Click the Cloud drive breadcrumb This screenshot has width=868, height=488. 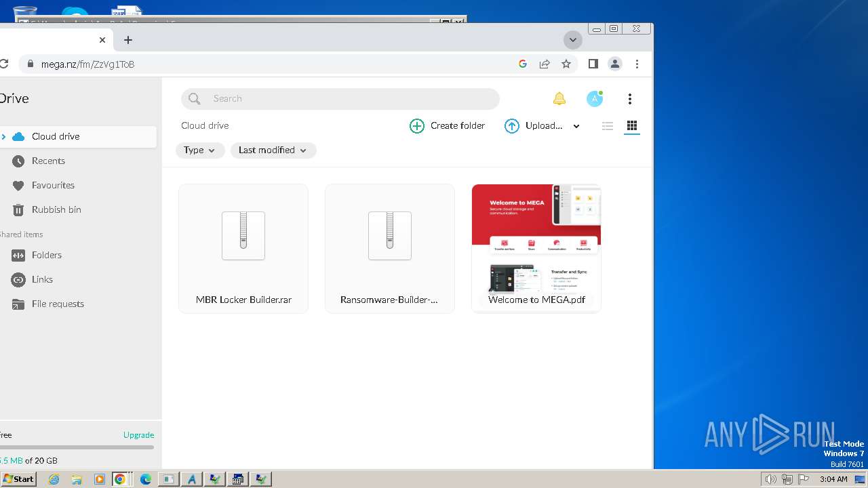[205, 125]
